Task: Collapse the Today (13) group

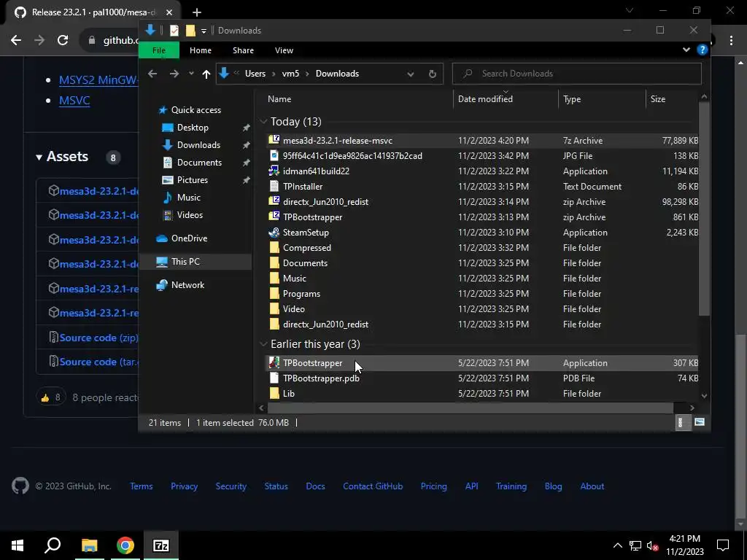Action: (263, 122)
